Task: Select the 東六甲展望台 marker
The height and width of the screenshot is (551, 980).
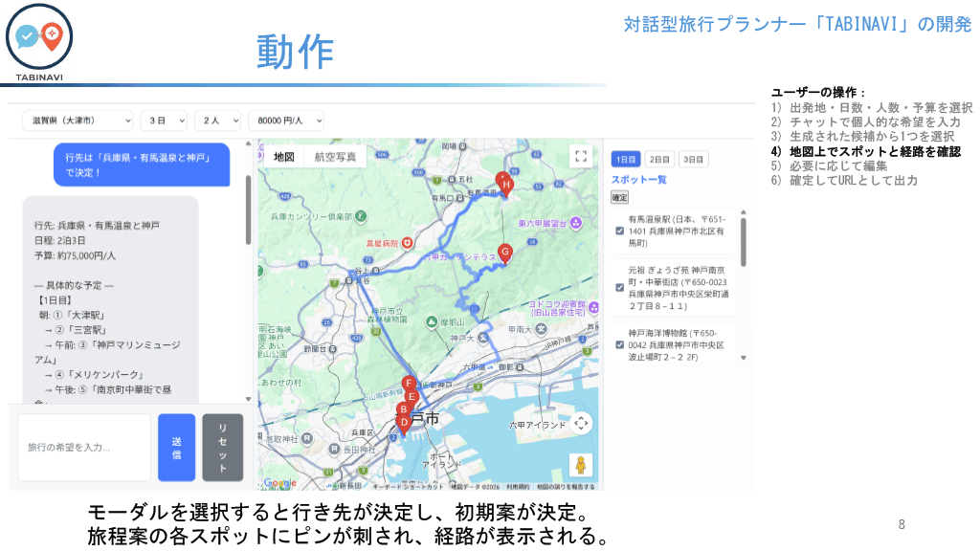Action: 575,223
